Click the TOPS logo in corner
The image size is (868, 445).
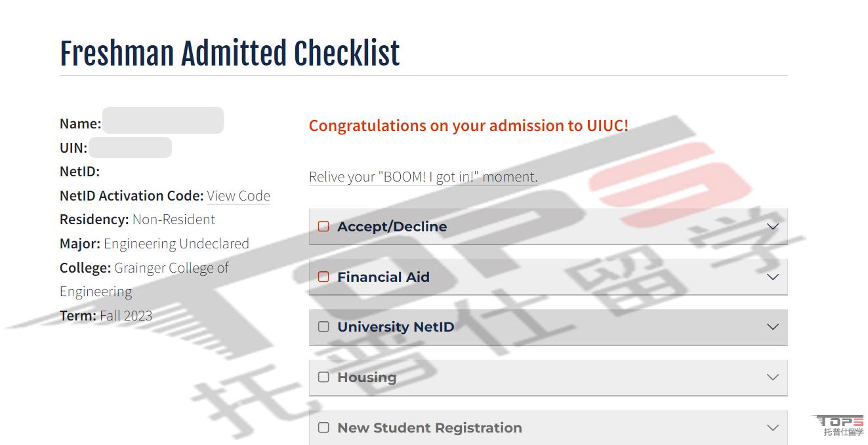840,425
